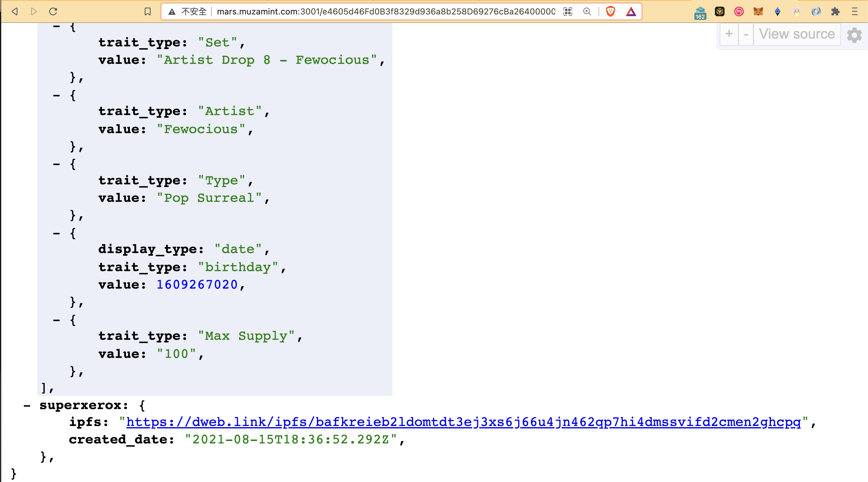The image size is (868, 482).
Task: Expand all JSON nodes with the plus button
Action: coord(729,34)
